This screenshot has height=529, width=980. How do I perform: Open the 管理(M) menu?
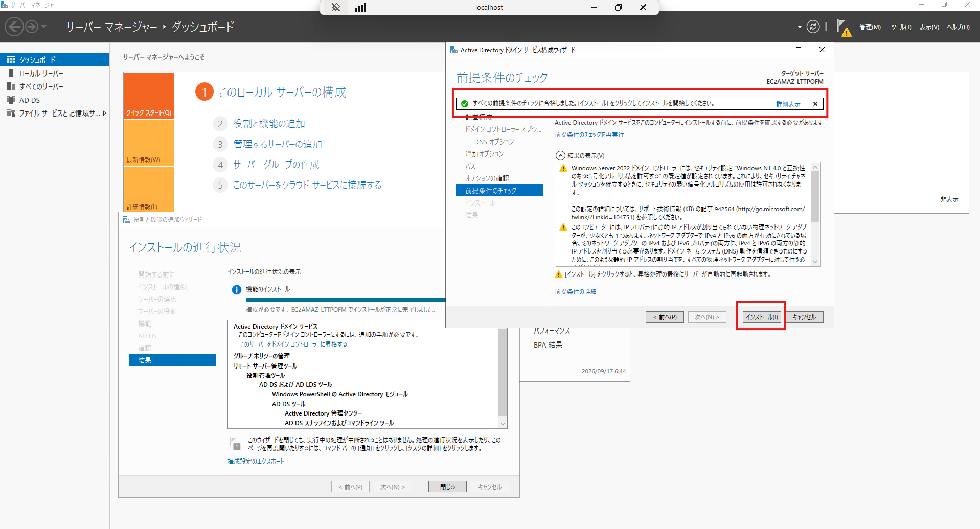(x=870, y=27)
